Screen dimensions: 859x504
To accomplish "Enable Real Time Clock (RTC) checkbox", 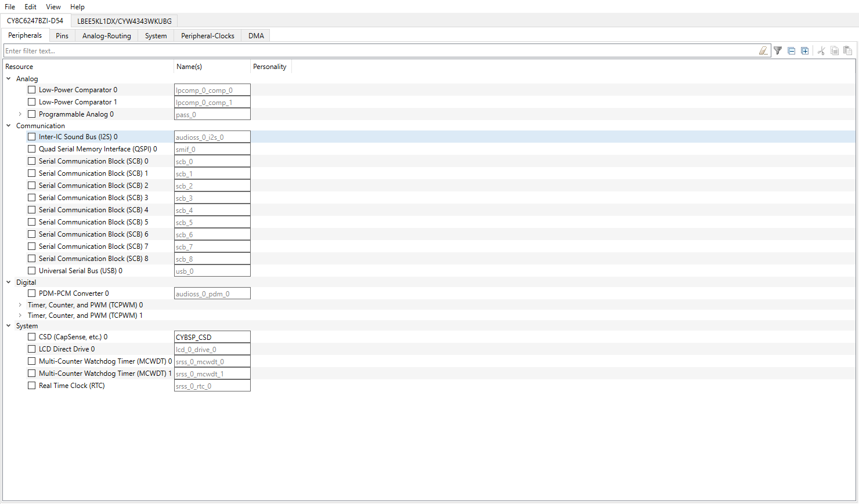I will click(x=32, y=386).
